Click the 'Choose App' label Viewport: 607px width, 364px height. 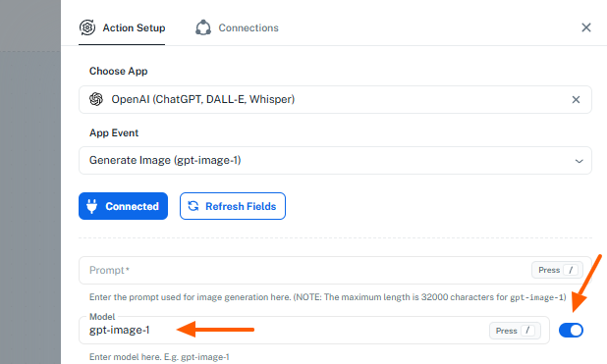(x=119, y=72)
